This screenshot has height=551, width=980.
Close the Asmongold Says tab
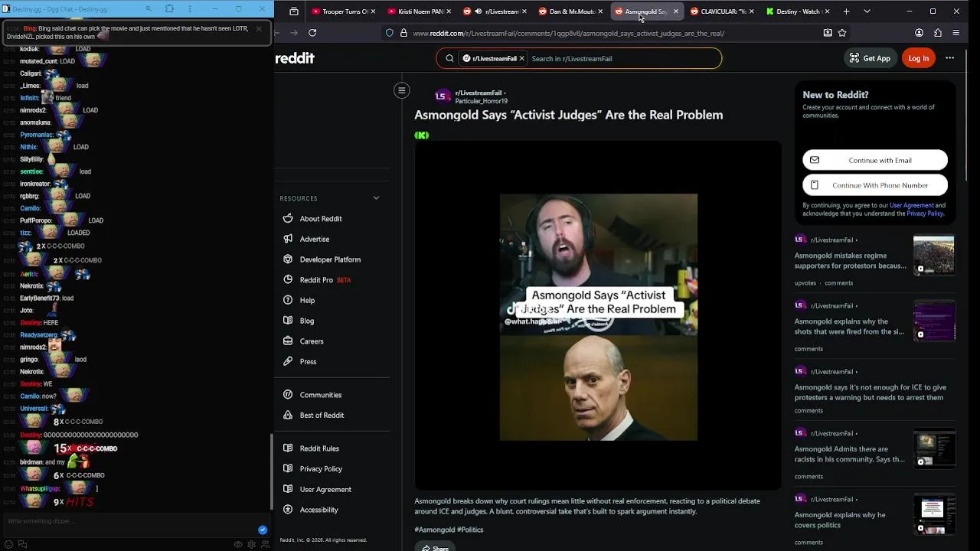coord(675,11)
